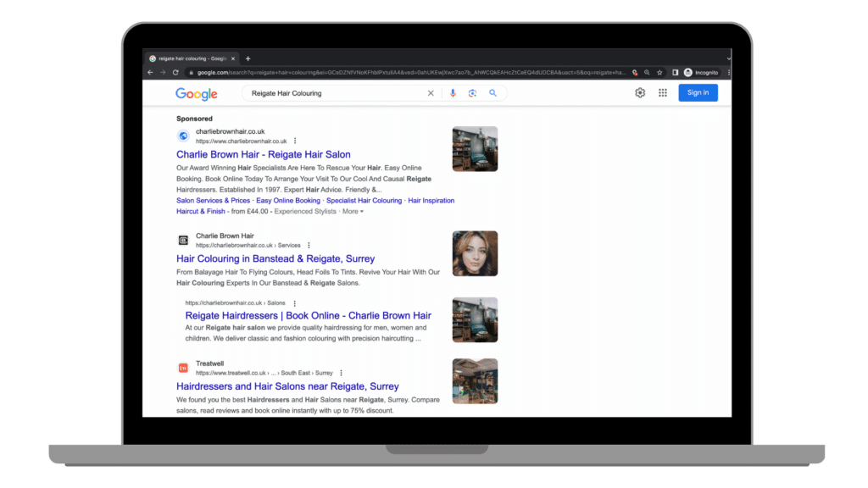The width and height of the screenshot is (868, 488).
Task: Open Charlie Brown Hair - Reigate Hair Salon
Action: coord(263,155)
